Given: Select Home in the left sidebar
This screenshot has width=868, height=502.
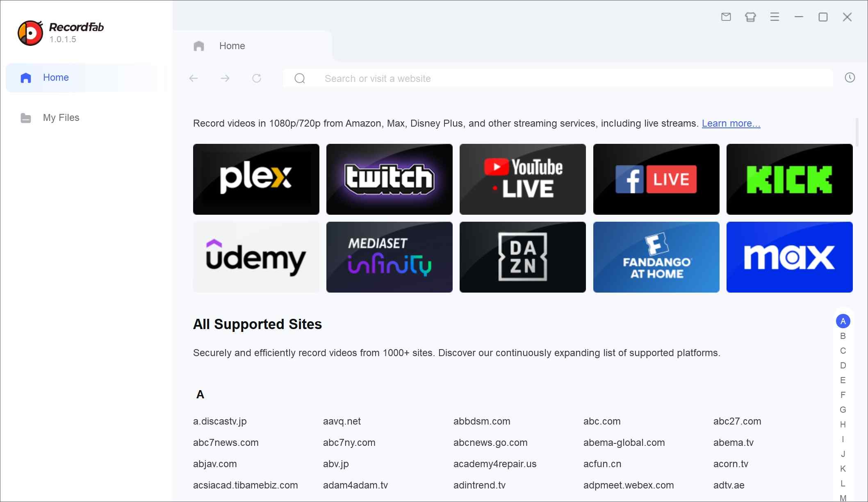Looking at the screenshot, I should click(56, 77).
